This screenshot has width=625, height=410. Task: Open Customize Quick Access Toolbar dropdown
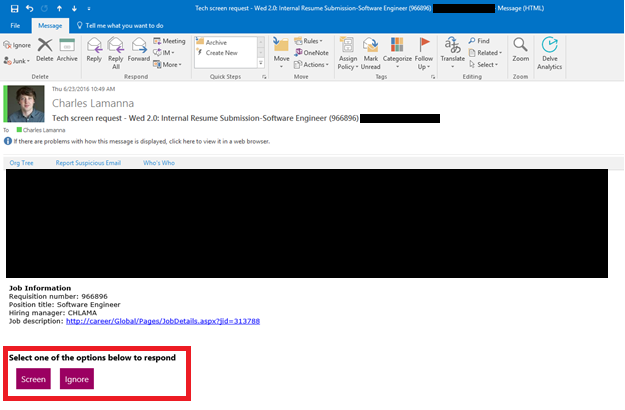tap(88, 8)
